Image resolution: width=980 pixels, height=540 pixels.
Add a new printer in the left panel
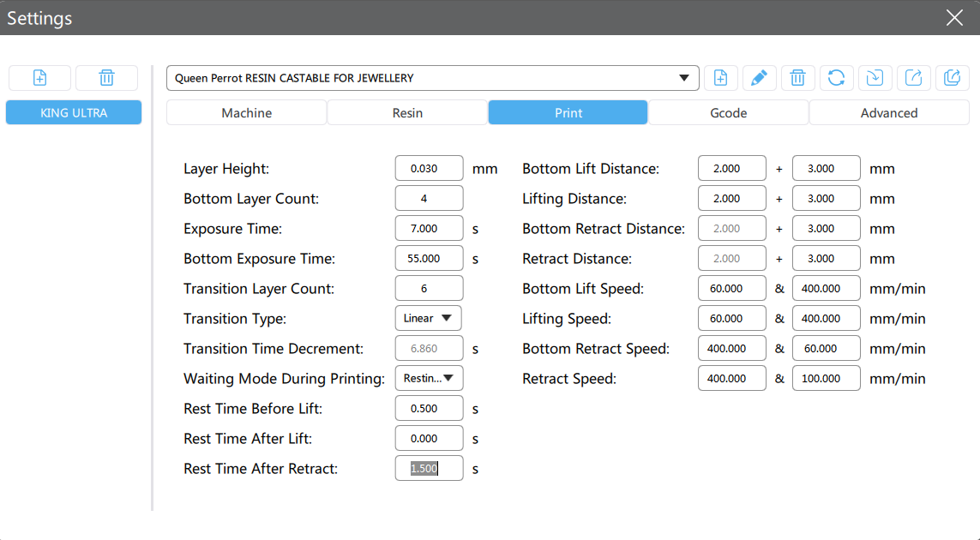(39, 78)
